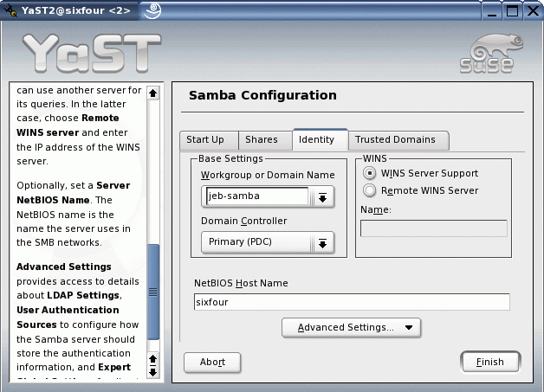This screenshot has height=392, width=544.
Task: Click the help panel scrollbar thumb
Action: [153, 292]
